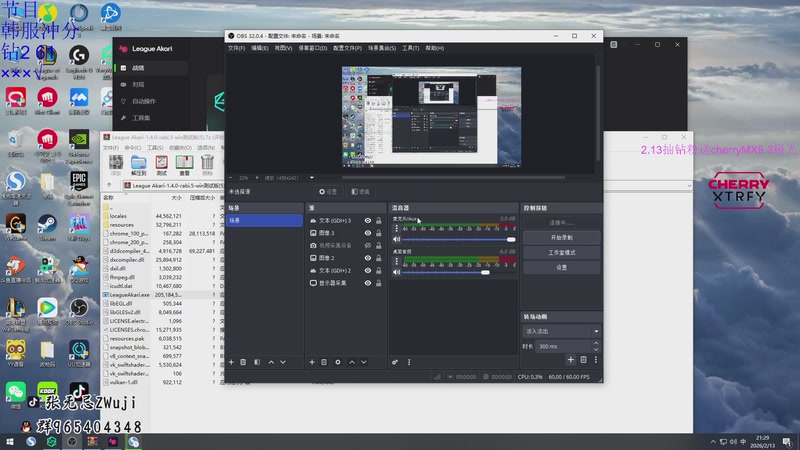The image size is (800, 450).
Task: Open source properties gear in sources toolbar
Action: point(338,362)
